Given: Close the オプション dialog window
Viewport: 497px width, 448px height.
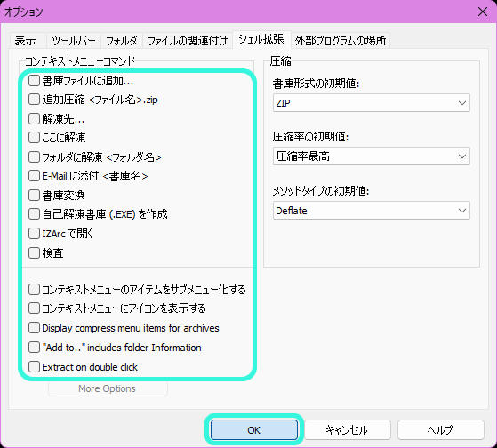Looking at the screenshot, I should pos(483,12).
